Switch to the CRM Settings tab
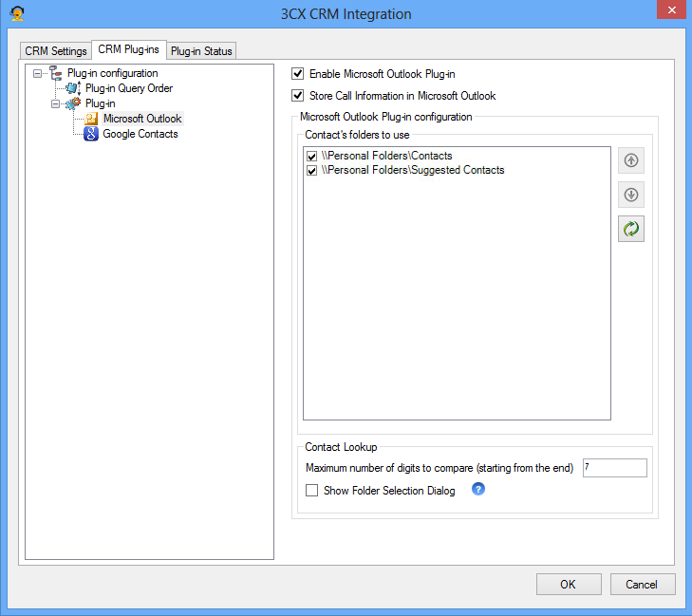 [56, 50]
